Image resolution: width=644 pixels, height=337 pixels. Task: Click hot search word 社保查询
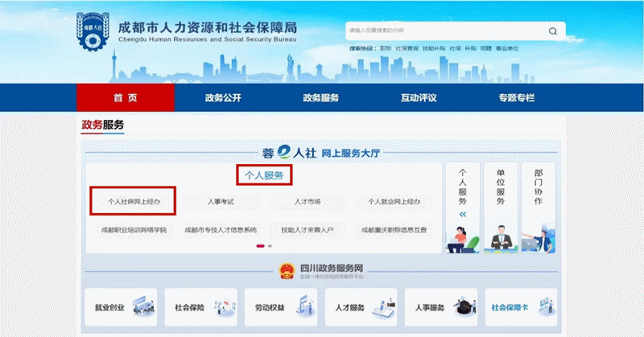click(407, 48)
